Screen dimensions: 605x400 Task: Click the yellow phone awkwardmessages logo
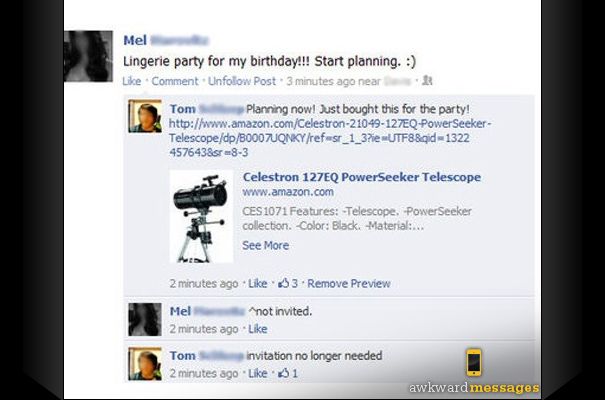click(474, 362)
